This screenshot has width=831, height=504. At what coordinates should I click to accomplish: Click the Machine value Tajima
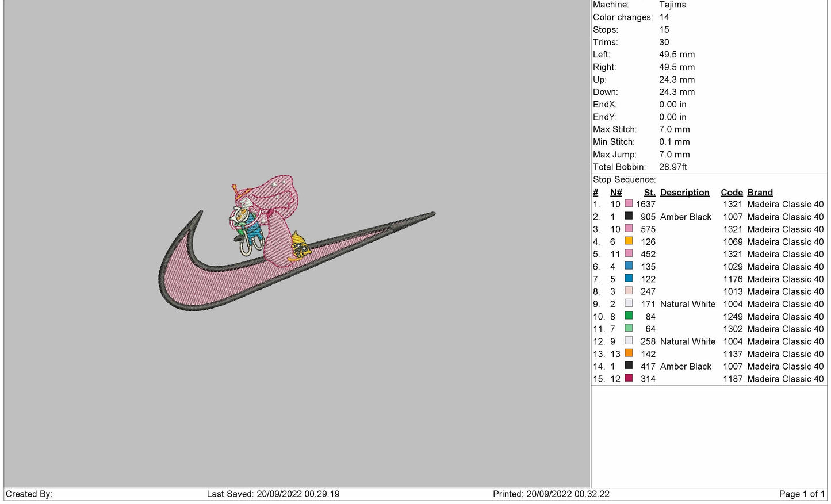673,5
